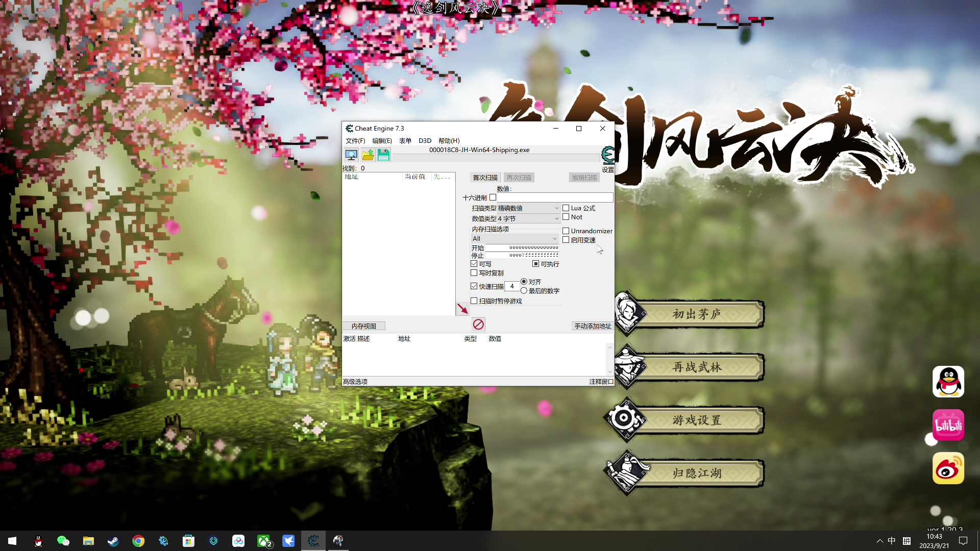
Task: Click the open cheat table folder icon
Action: pos(367,155)
